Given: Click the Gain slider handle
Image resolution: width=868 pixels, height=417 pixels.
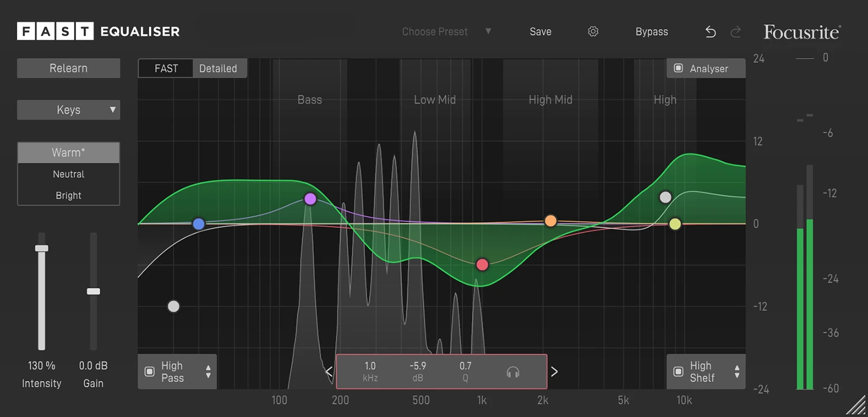Looking at the screenshot, I should coord(94,291).
